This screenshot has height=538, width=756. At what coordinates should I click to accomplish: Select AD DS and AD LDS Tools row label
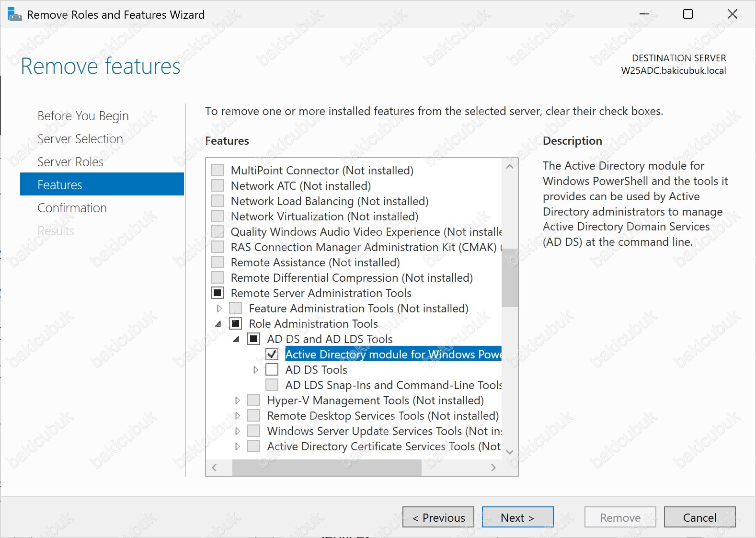(330, 339)
